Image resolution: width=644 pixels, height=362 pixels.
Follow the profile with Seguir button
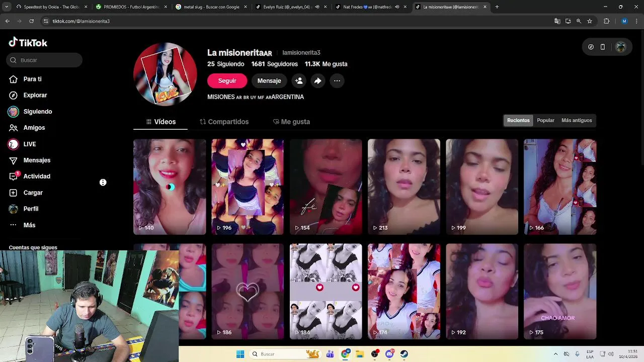pyautogui.click(x=227, y=80)
